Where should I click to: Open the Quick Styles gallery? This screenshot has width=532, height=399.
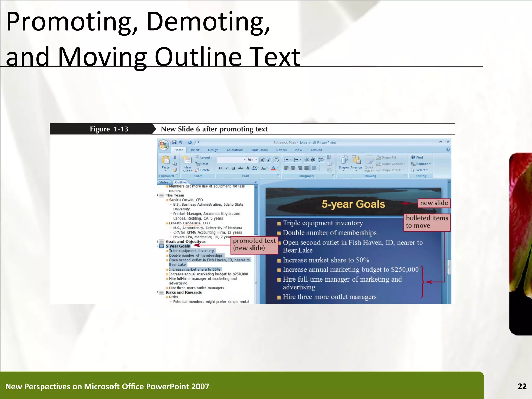click(x=369, y=164)
